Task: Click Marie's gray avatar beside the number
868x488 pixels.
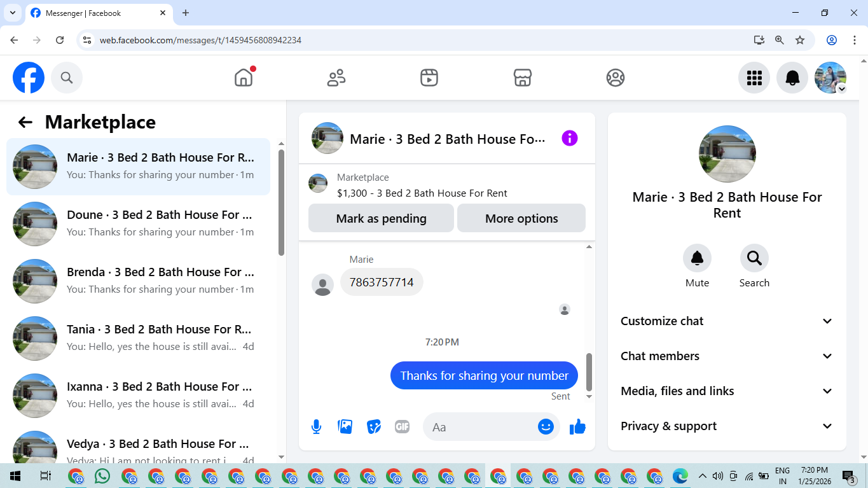Action: pyautogui.click(x=322, y=285)
